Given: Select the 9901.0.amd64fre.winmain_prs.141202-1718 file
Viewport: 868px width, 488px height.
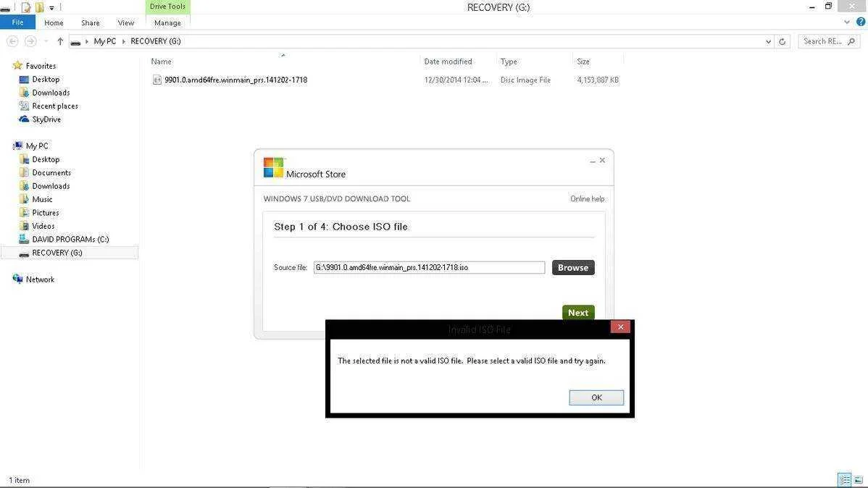Looking at the screenshot, I should [235, 80].
